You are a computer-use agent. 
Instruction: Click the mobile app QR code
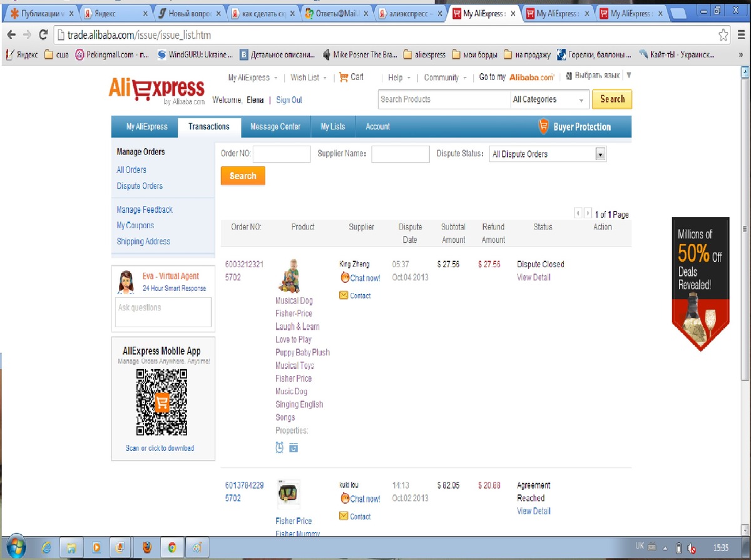pos(162,402)
